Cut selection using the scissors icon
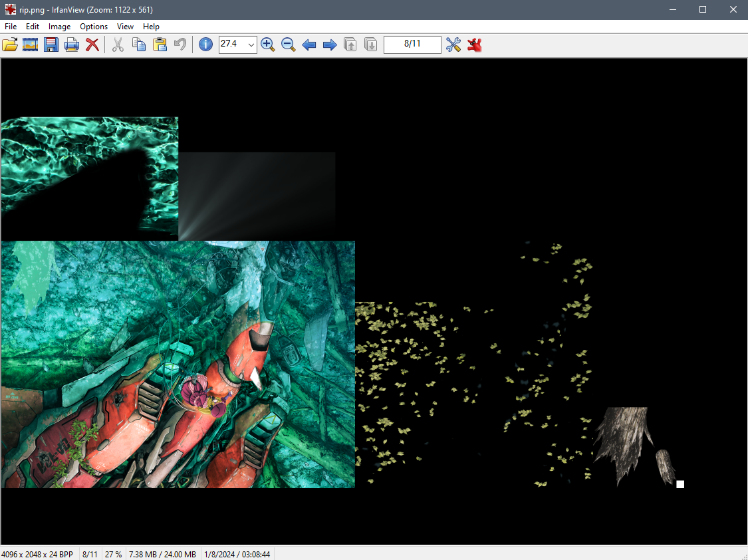This screenshot has height=560, width=748. point(118,45)
